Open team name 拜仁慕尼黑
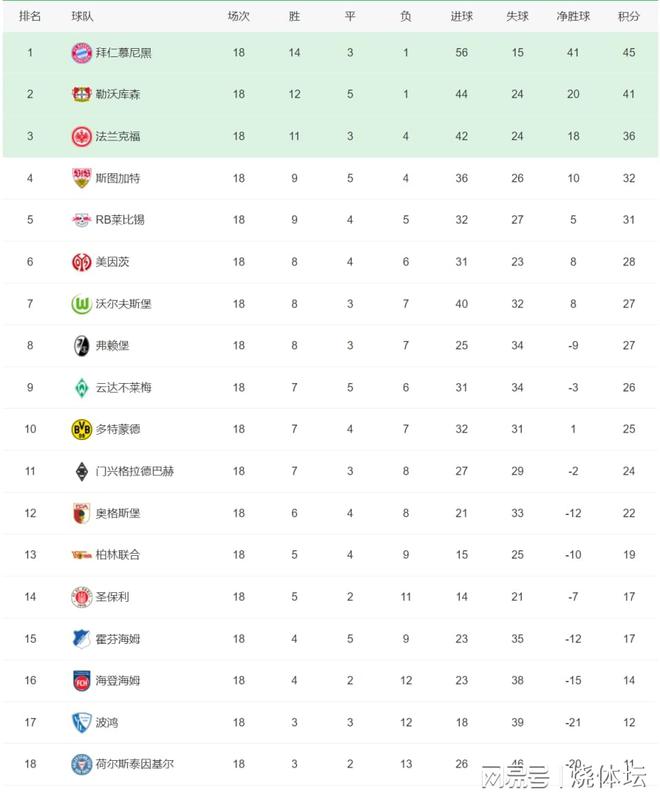Screen dimensions: 660x800 point(123,53)
